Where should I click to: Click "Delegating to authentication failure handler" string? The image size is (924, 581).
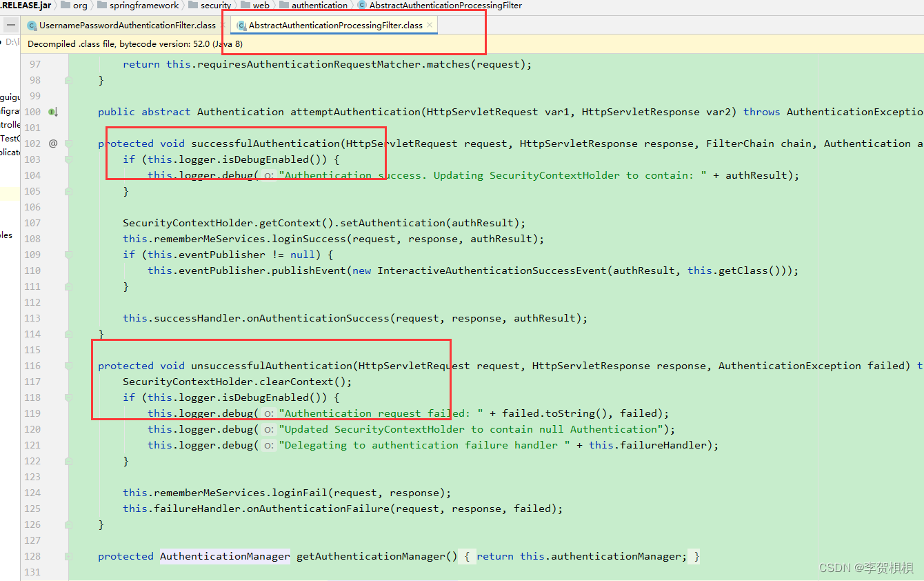[424, 445]
